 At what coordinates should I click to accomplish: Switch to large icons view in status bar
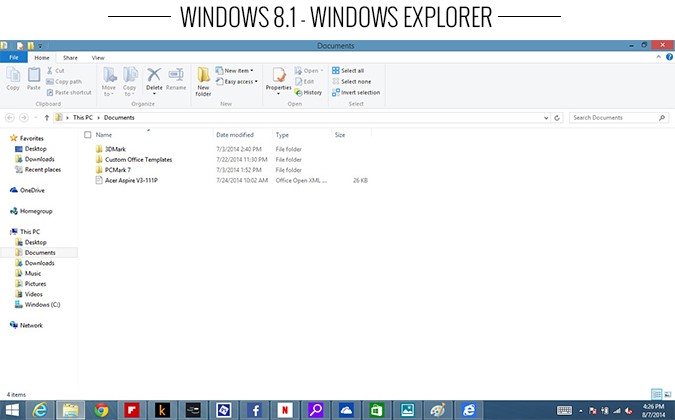(x=667, y=395)
